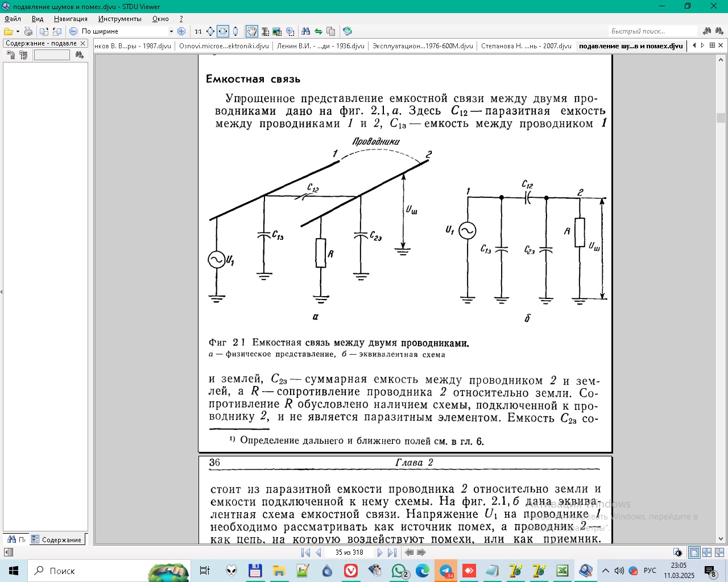Open the Вид menu
728x582 pixels.
tap(38, 19)
